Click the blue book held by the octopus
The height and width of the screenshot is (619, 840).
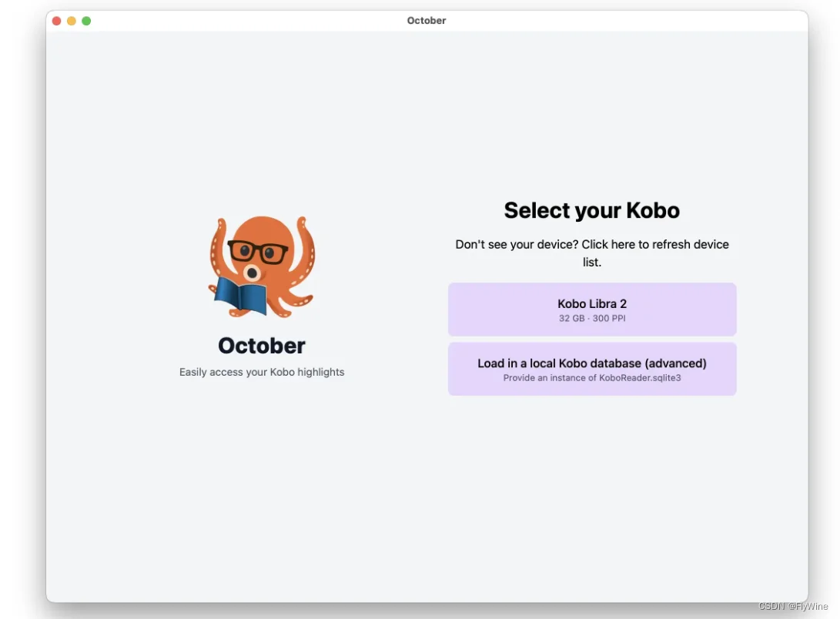point(240,296)
